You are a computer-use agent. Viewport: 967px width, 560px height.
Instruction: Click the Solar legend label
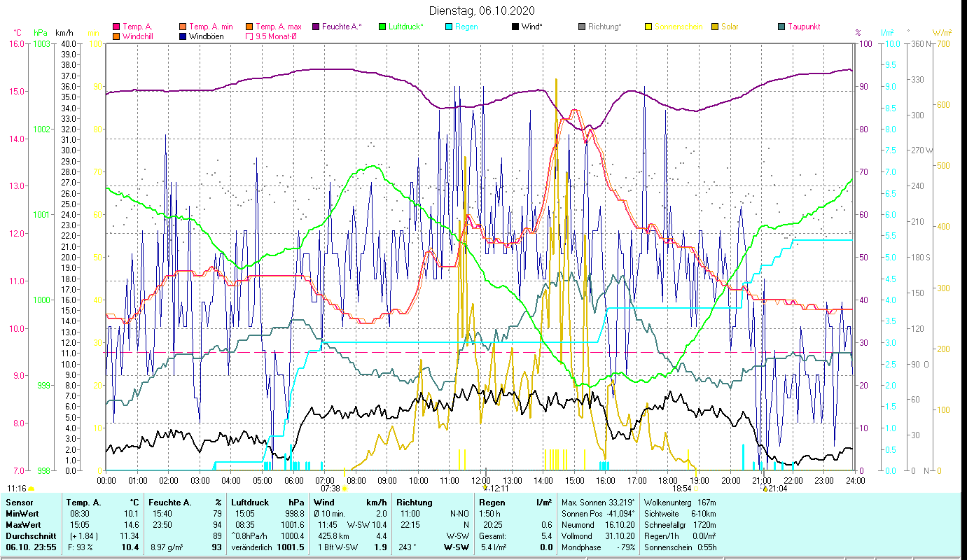(730, 27)
